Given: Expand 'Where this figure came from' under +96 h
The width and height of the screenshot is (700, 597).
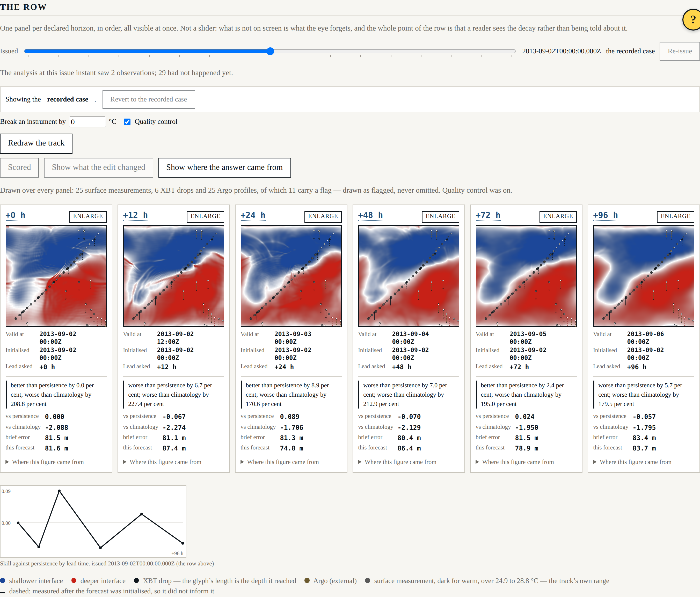Looking at the screenshot, I should coord(632,462).
